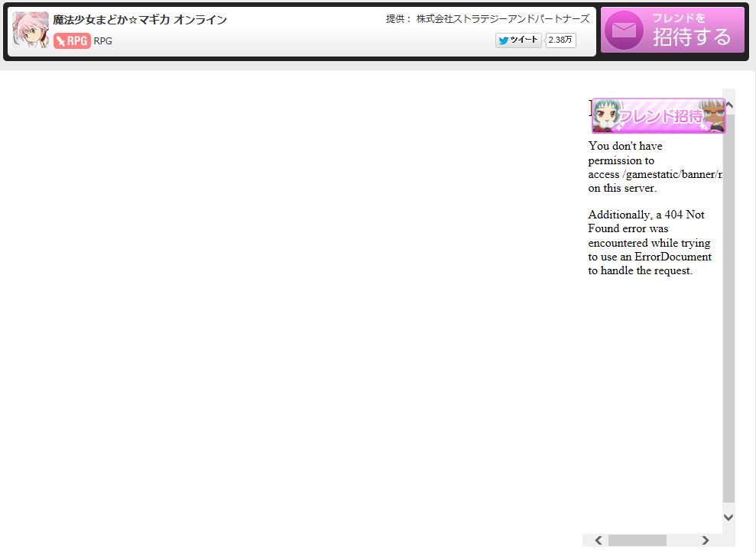
Task: Click the pink envelope icon in invite button
Action: tap(624, 31)
